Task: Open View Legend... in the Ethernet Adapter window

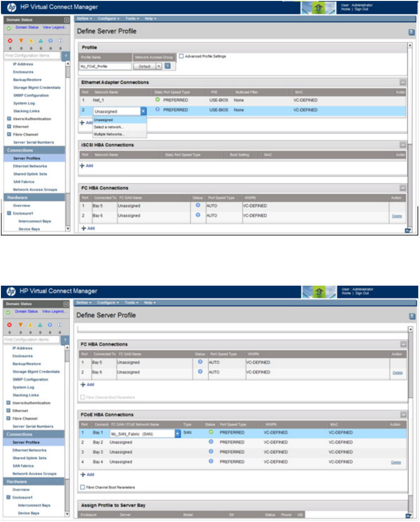Action: [54, 27]
